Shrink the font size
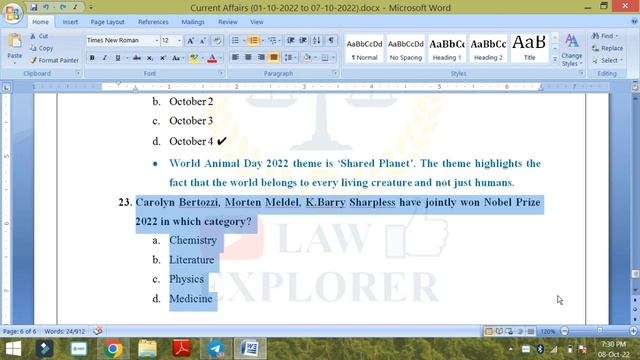This screenshot has width=640, height=360. tap(203, 40)
